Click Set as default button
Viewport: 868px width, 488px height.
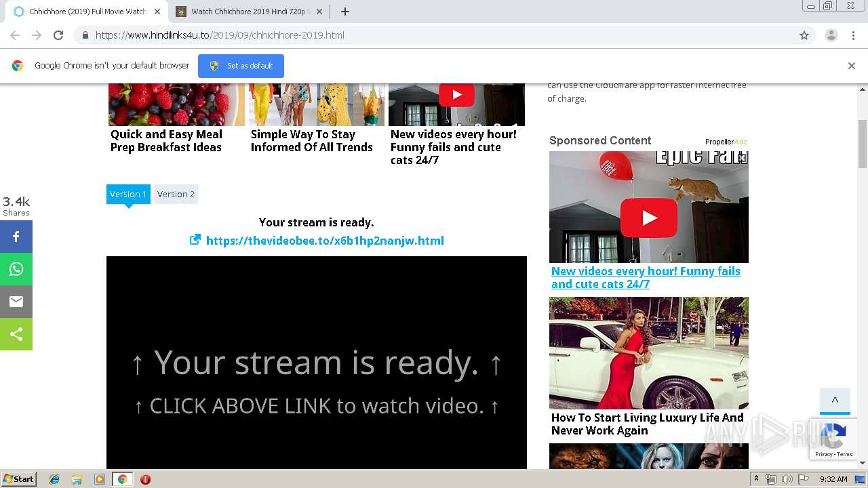coord(241,66)
